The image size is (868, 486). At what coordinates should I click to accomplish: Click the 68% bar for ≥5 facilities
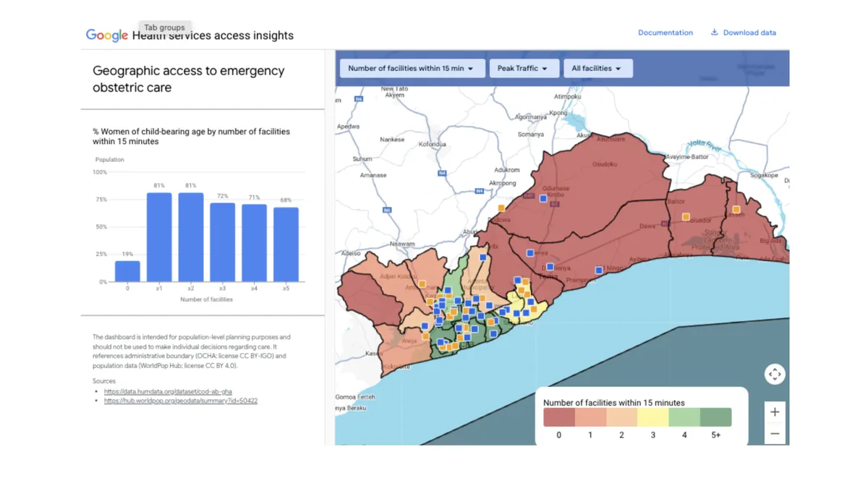285,244
